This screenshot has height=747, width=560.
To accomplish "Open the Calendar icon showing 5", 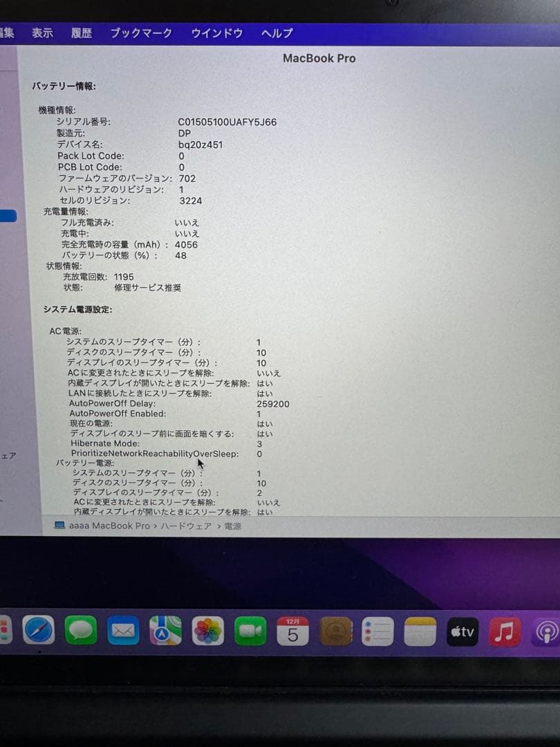I will [x=292, y=631].
